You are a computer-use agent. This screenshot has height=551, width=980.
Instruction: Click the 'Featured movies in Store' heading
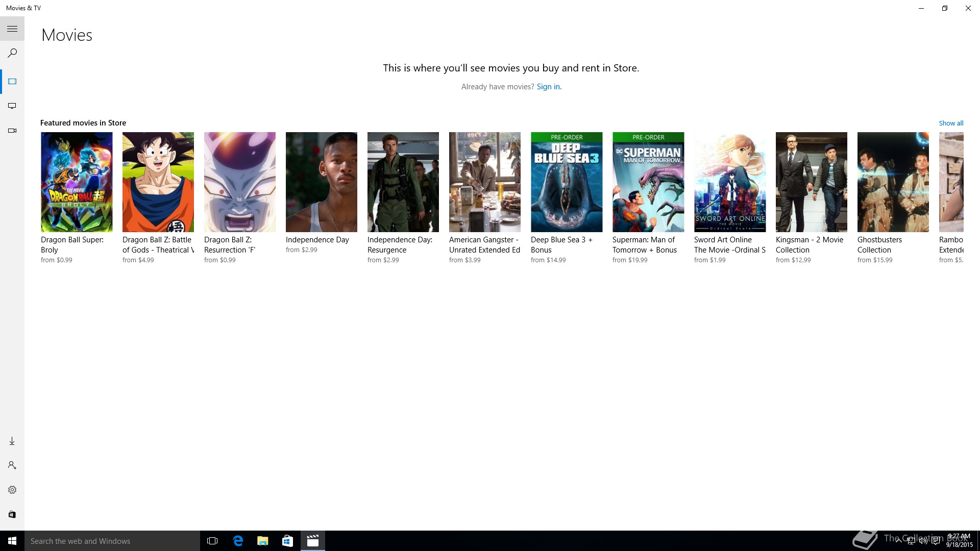(83, 123)
